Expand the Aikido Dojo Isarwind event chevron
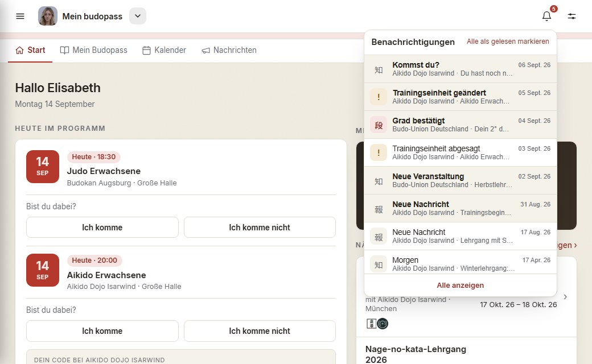This screenshot has height=364, width=592. point(565,297)
